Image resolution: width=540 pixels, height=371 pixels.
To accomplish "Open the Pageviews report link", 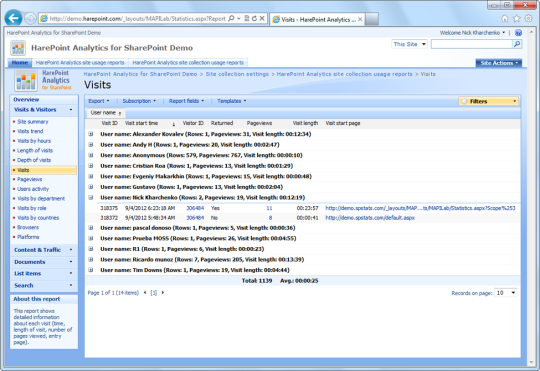I will (30, 179).
